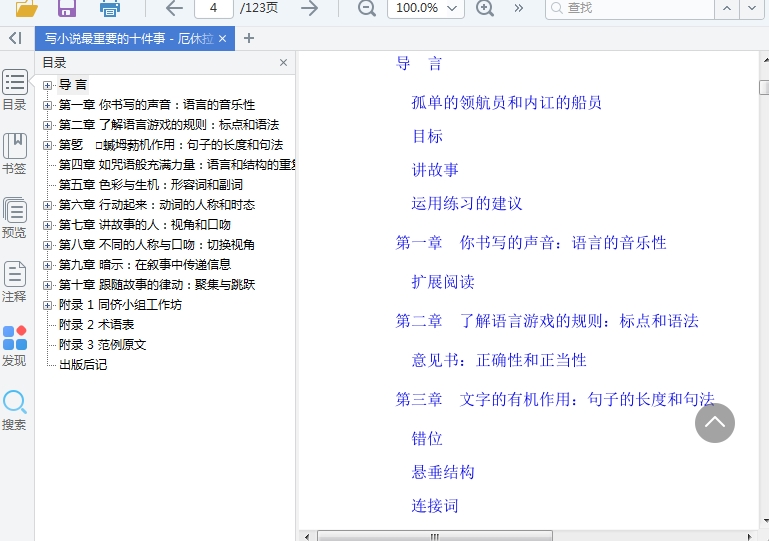Viewport: 769px width, 541px height.
Task: Select 第五章 色彩与生机 in the outline
Action: click(151, 185)
